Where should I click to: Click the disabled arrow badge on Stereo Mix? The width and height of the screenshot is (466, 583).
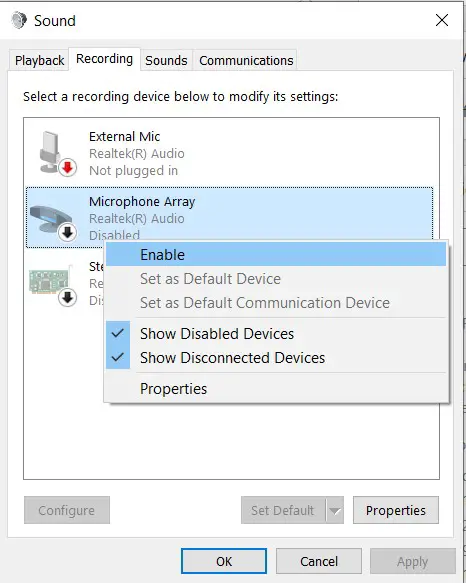(x=67, y=297)
